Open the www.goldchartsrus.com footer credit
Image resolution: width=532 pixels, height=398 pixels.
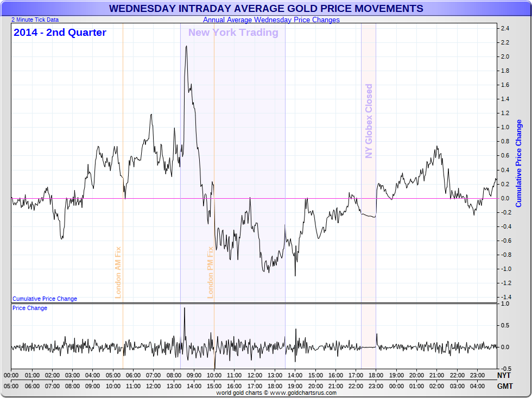(x=303, y=393)
